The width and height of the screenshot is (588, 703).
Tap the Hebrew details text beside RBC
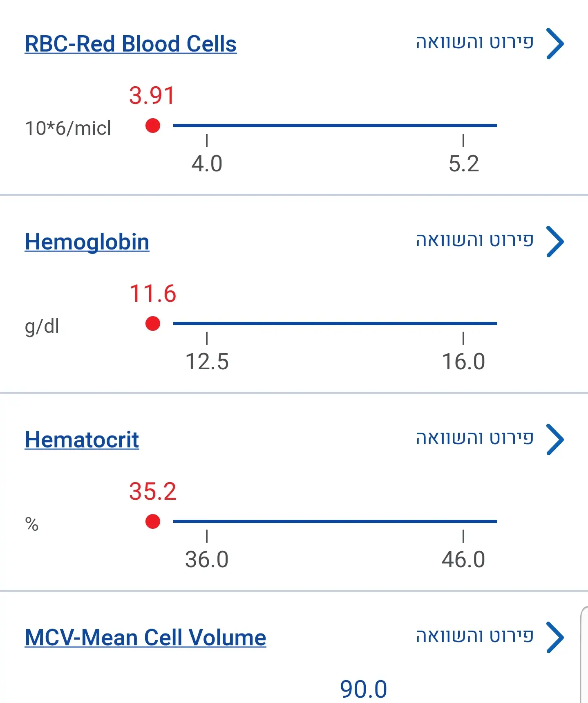(475, 43)
